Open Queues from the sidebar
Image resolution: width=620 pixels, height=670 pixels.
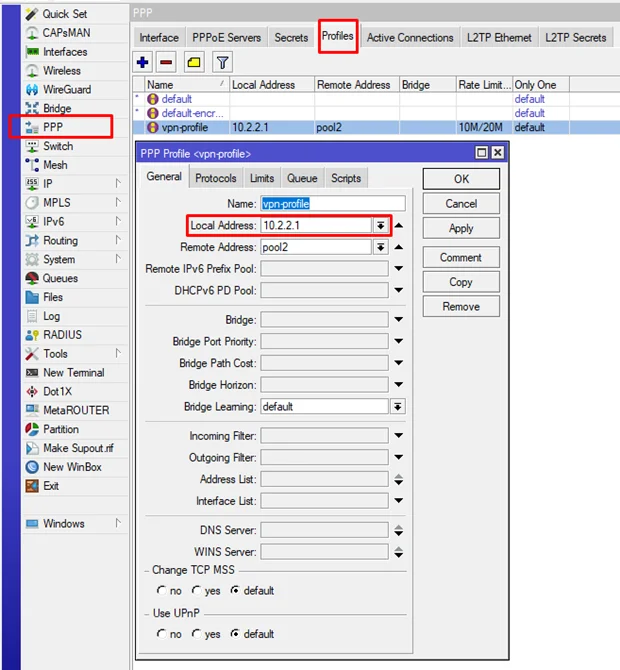click(60, 278)
